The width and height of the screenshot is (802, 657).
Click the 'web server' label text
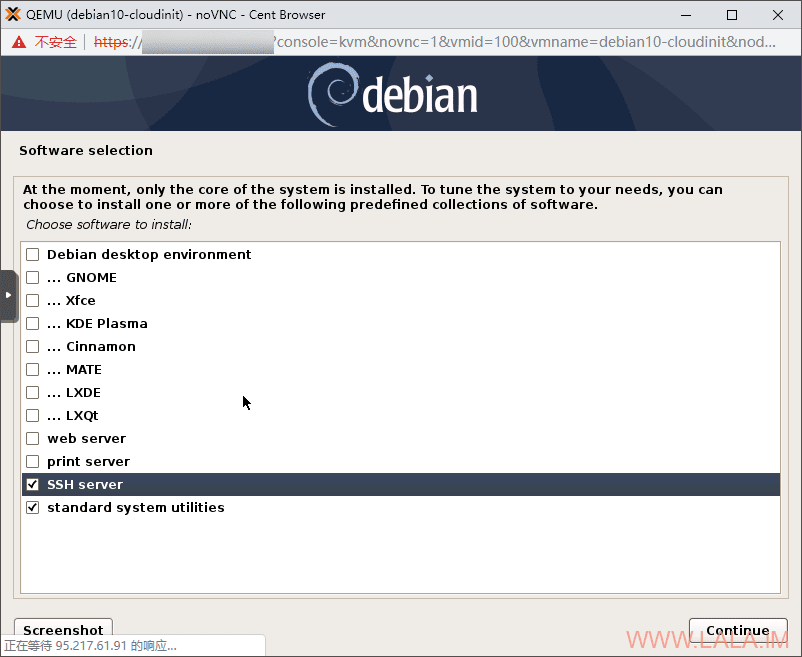click(x=86, y=439)
